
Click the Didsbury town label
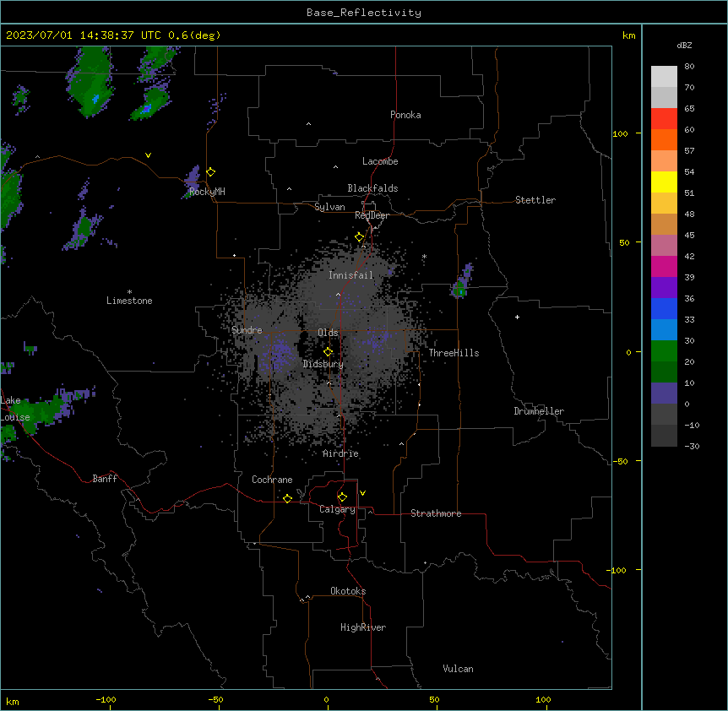323,364
